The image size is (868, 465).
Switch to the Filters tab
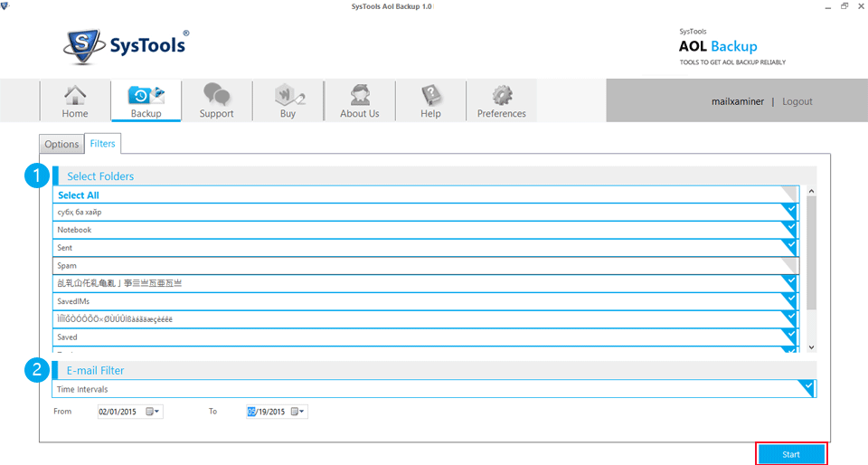[102, 143]
